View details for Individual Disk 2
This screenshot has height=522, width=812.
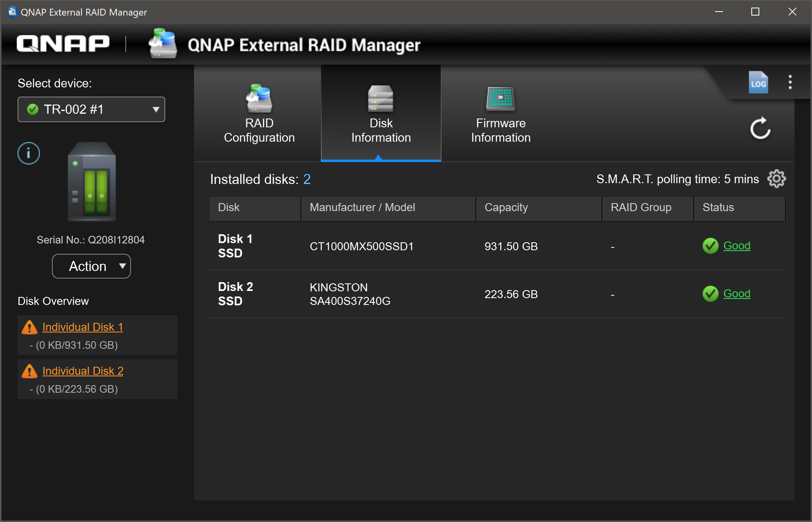click(x=83, y=371)
